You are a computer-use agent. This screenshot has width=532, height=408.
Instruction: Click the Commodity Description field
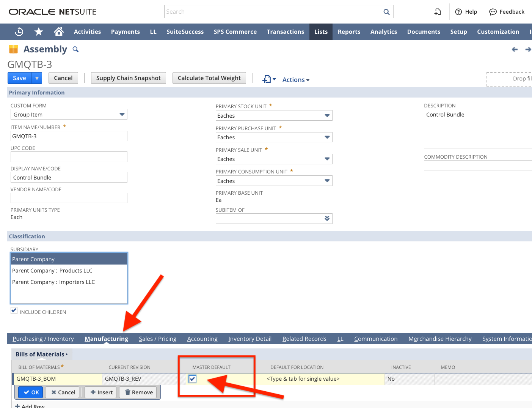pyautogui.click(x=478, y=165)
